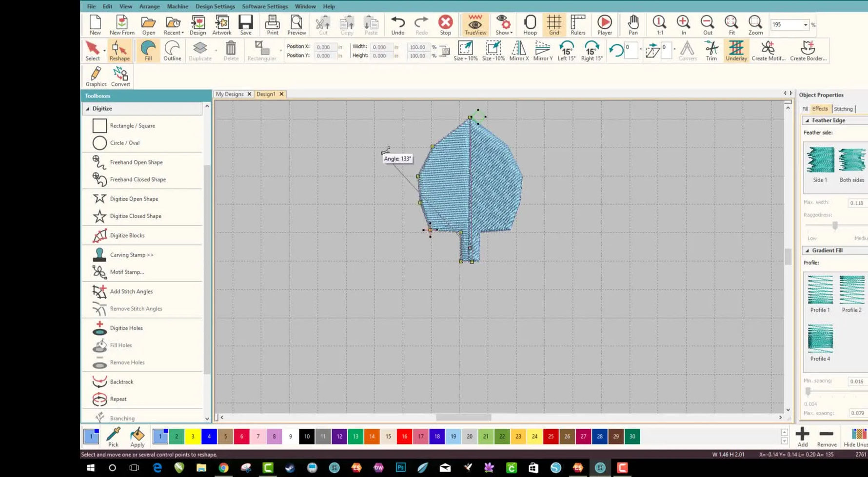Open the Stitch Player
The height and width of the screenshot is (477, 868).
coord(605,25)
